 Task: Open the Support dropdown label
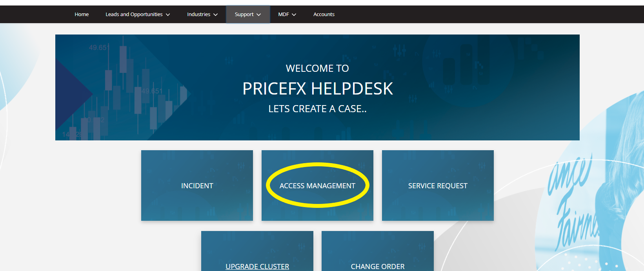[244, 14]
